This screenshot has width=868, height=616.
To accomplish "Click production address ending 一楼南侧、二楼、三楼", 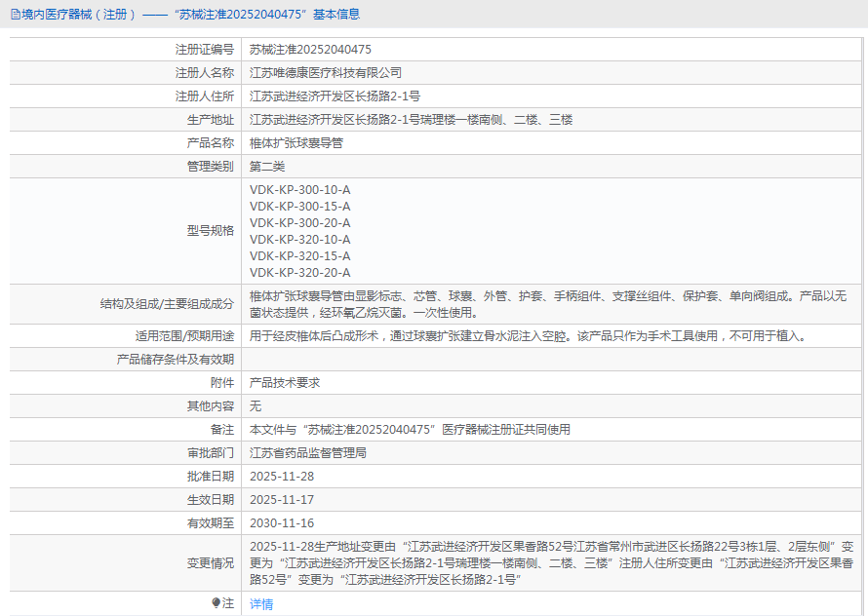I will (x=411, y=120).
